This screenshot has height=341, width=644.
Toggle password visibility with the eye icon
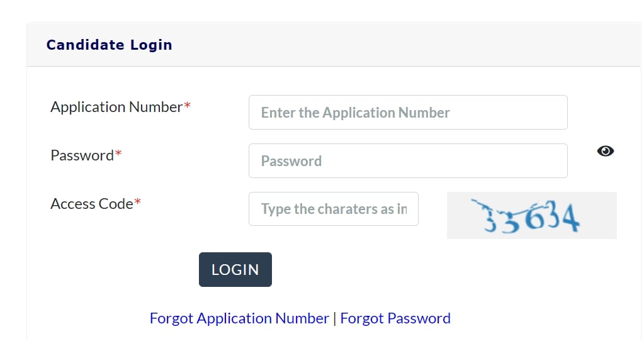605,151
